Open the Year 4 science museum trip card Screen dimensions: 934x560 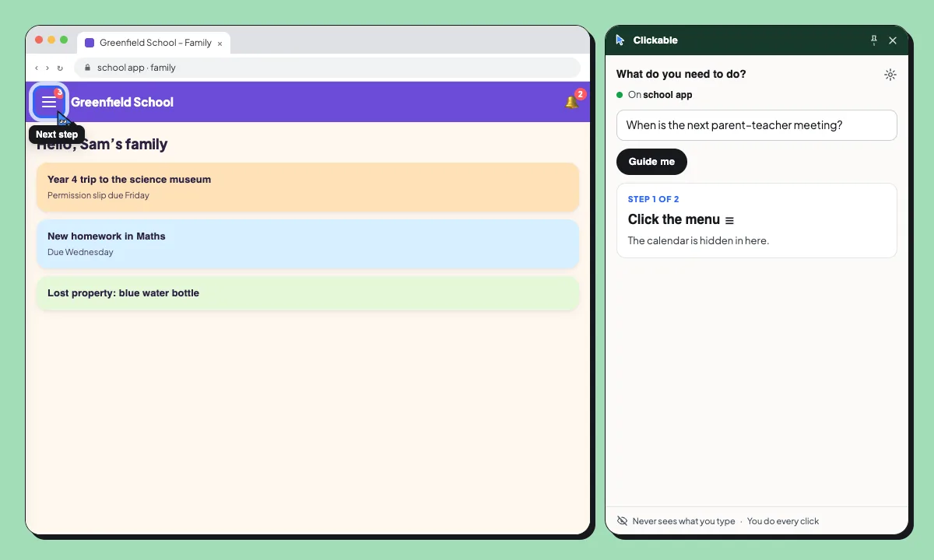point(308,187)
